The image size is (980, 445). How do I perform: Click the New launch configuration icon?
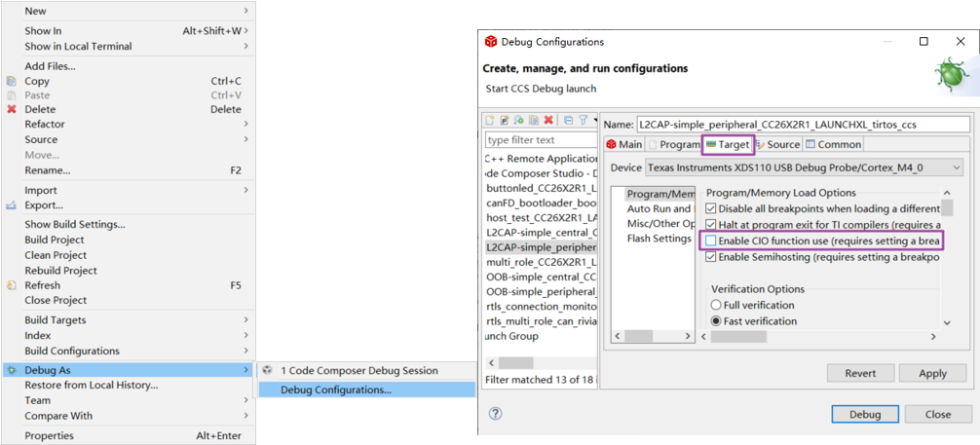pos(491,120)
